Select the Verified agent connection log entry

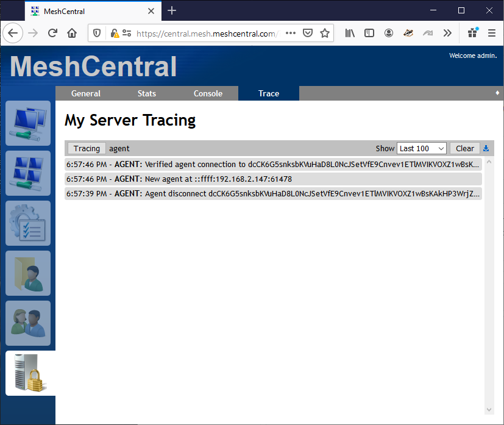pyautogui.click(x=273, y=164)
